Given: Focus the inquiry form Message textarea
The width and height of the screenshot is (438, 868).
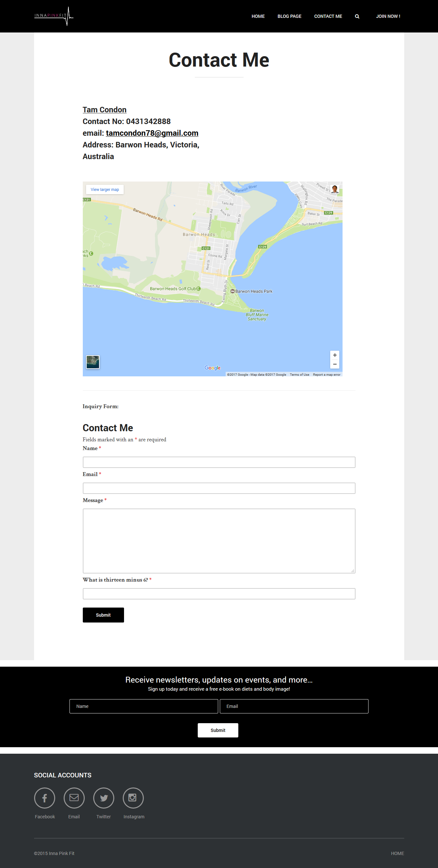Looking at the screenshot, I should 219,540.
